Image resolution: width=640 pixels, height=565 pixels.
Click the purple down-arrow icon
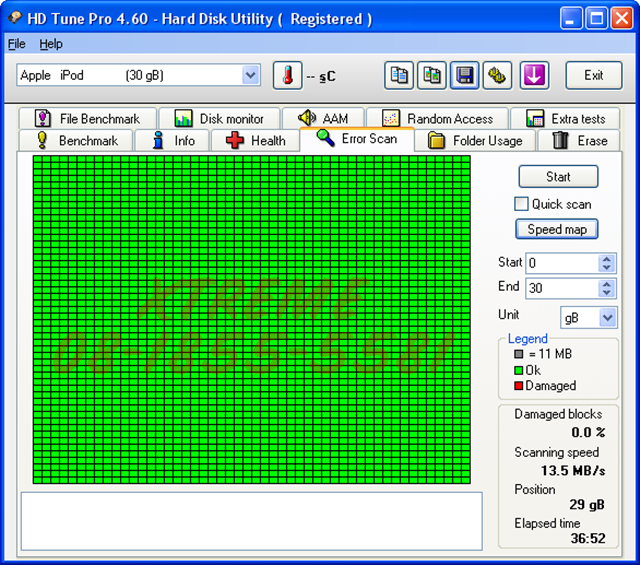click(533, 75)
